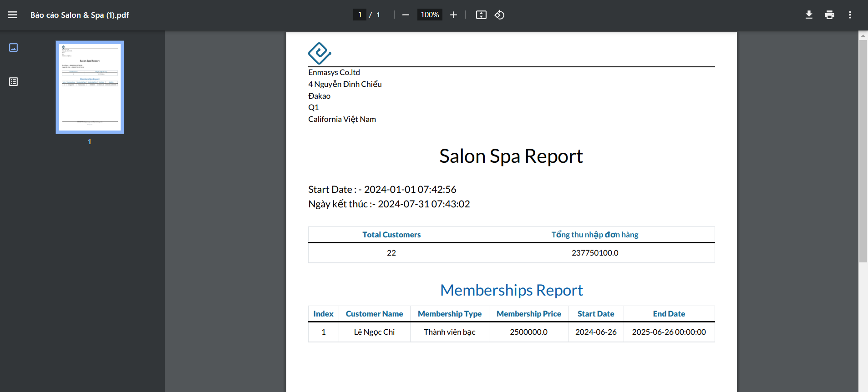Toggle the sidebar menu hamburger icon
Screen dimensions: 868x392
(13, 15)
